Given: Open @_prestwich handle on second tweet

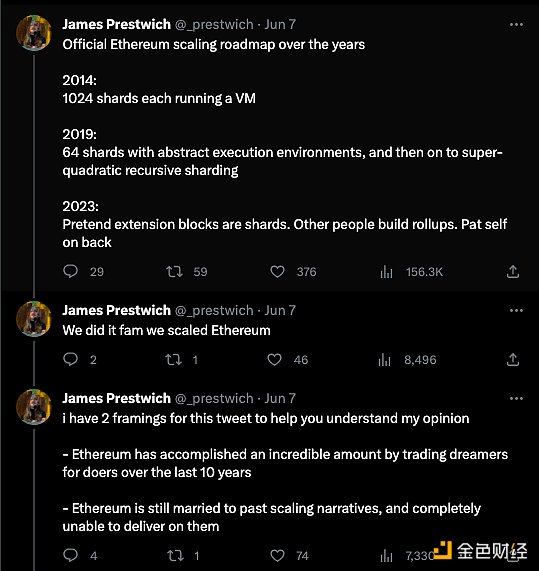Looking at the screenshot, I should coord(214,311).
